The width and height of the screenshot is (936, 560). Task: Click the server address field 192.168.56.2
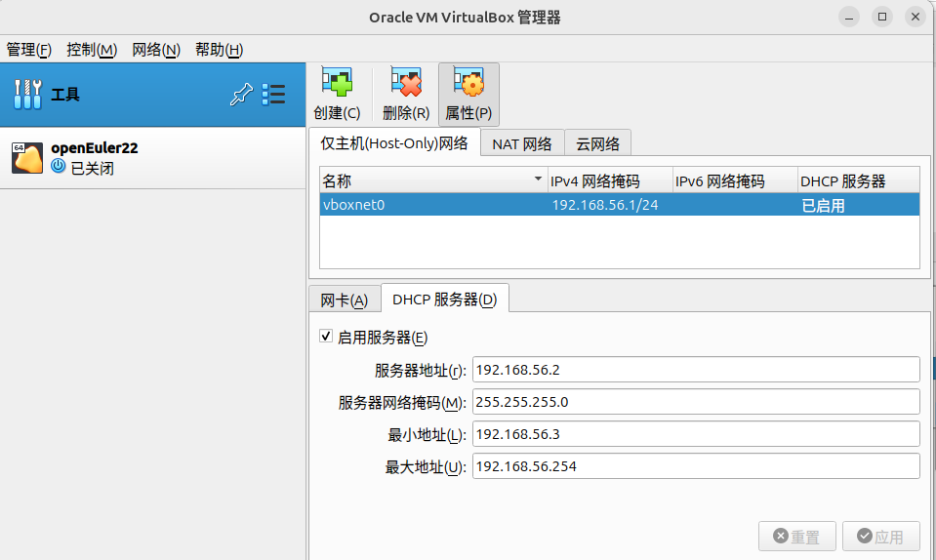pos(696,370)
